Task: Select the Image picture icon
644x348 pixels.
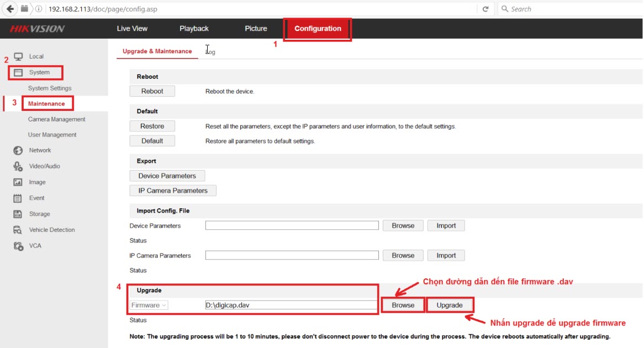Action: (x=18, y=182)
